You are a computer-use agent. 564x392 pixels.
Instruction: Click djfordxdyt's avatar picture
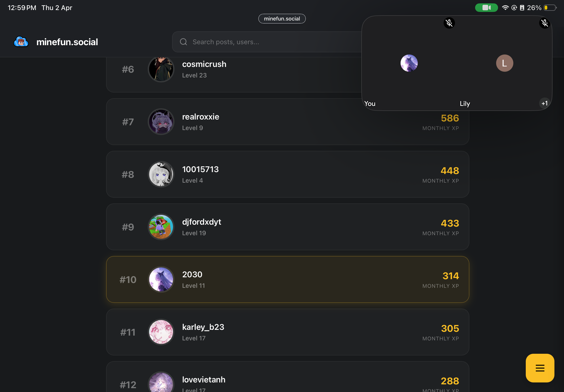[x=161, y=227]
